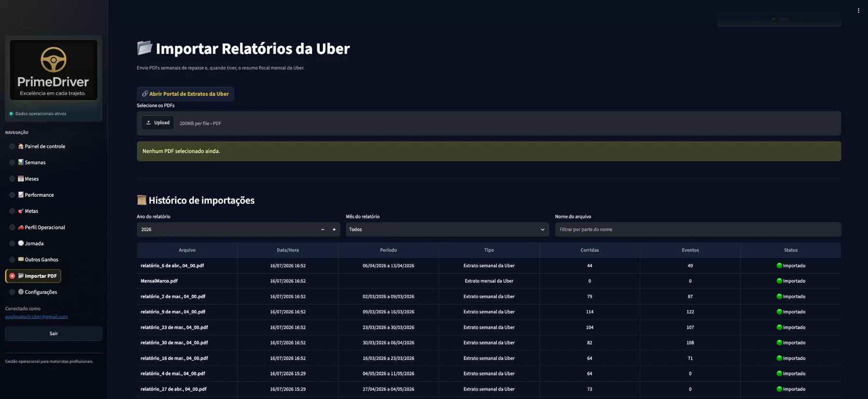Click file name relatório_27 de abr., 04_00.pdf
Screen dimensions: 868x399
coord(174,389)
